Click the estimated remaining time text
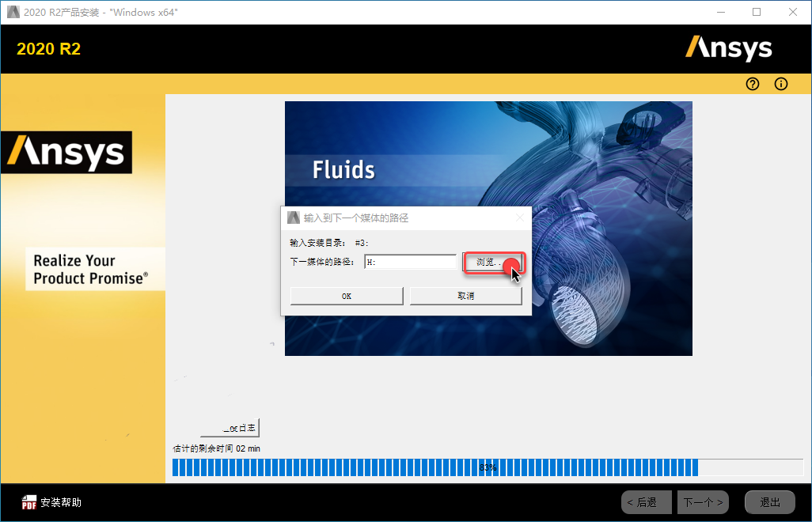This screenshot has height=522, width=812. point(217,448)
